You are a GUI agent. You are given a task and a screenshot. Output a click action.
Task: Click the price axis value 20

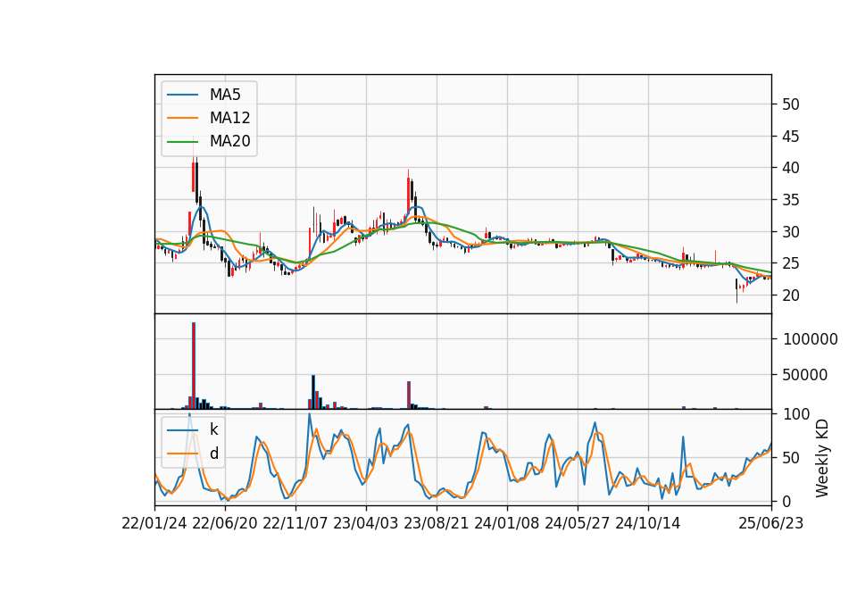[790, 296]
